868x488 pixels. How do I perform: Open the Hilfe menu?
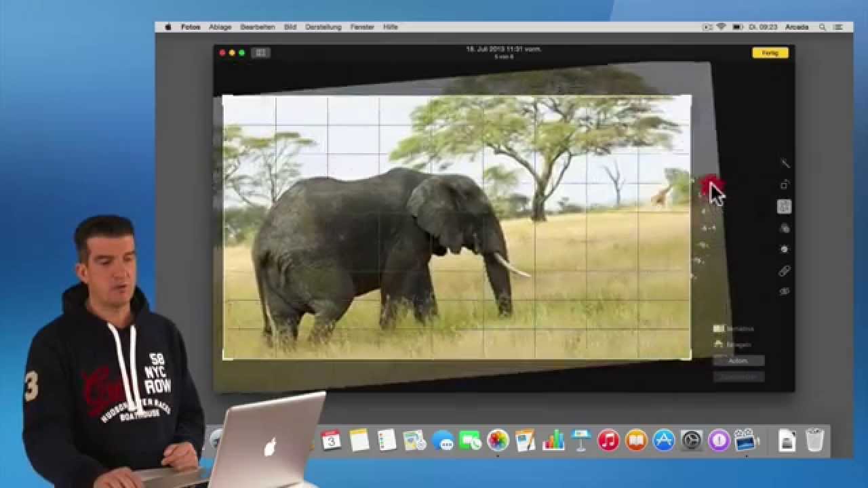(x=391, y=27)
